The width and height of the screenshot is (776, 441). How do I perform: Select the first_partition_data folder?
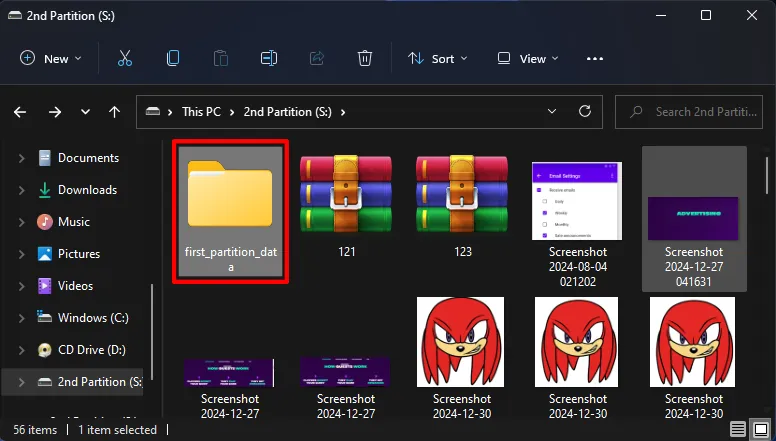click(231, 212)
